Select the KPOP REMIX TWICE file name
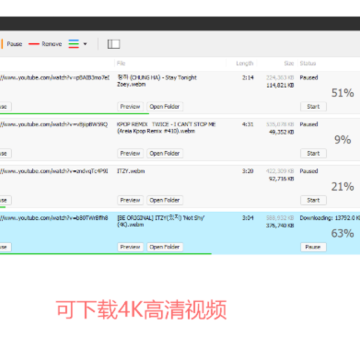This screenshot has width=360, height=360. [x=166, y=128]
